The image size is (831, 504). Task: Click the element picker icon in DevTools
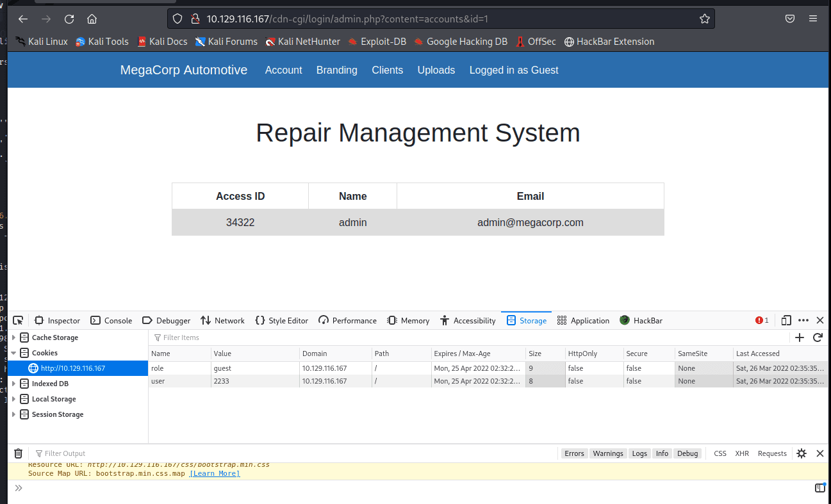tap(18, 320)
